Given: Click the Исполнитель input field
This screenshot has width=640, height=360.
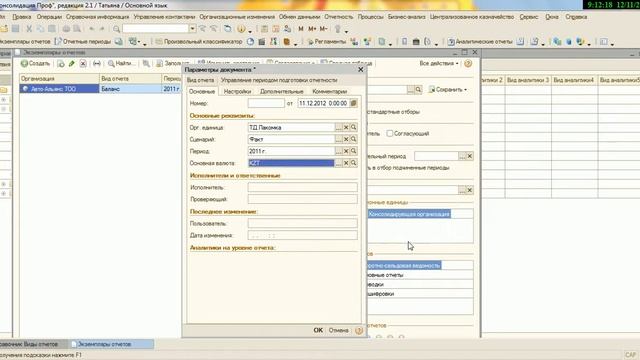Looking at the screenshot, I should pyautogui.click(x=302, y=187).
